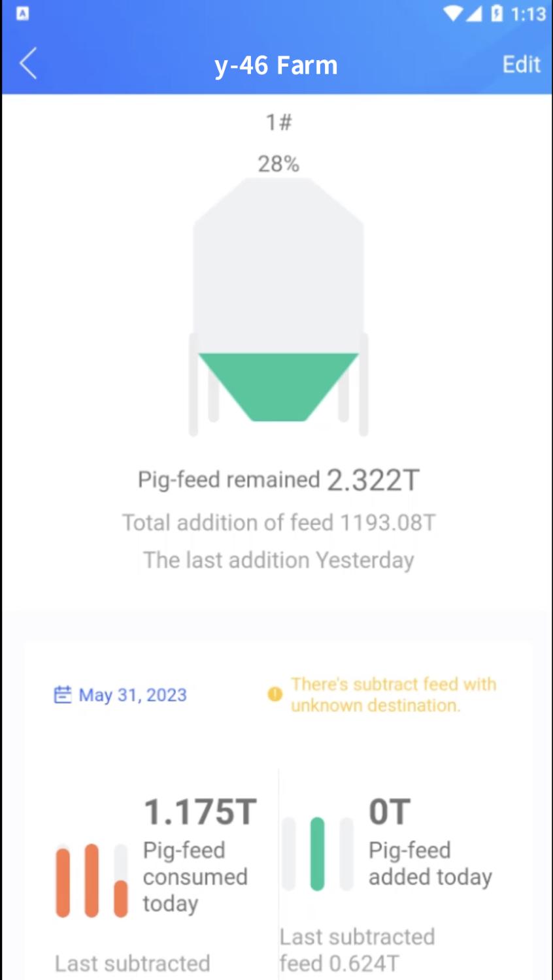Open Edit for y-46 Farm
553x980 pixels.
(521, 65)
